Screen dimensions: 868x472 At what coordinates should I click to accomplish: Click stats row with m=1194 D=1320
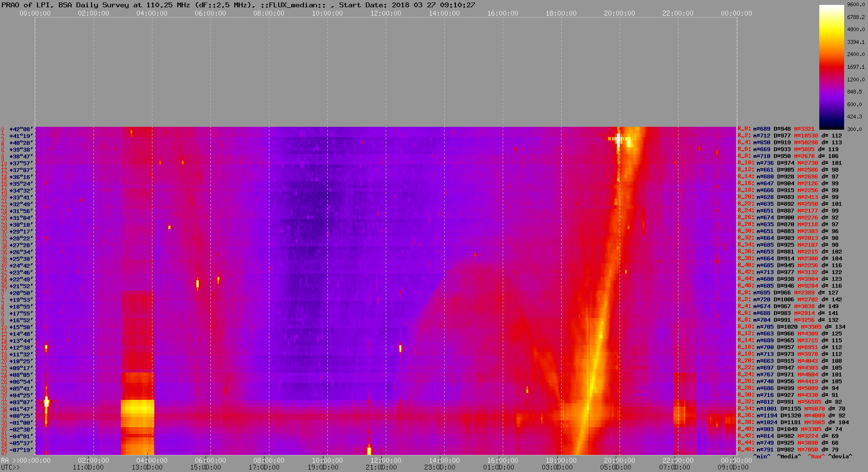(x=792, y=416)
